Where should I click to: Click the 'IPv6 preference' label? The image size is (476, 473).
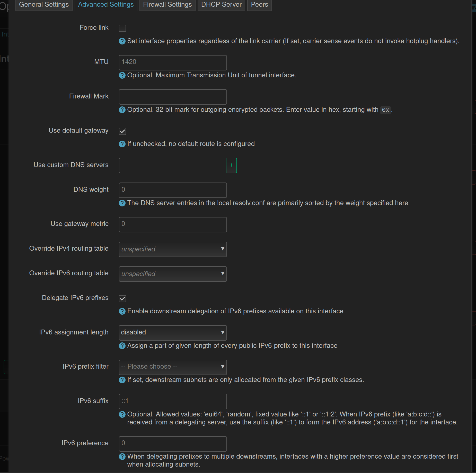[85, 443]
